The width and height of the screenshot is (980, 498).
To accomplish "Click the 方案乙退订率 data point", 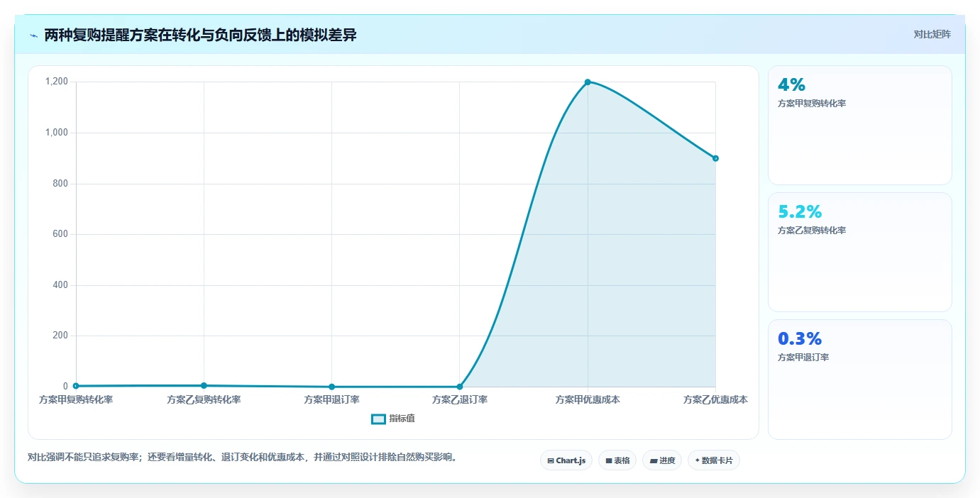I will click(460, 387).
